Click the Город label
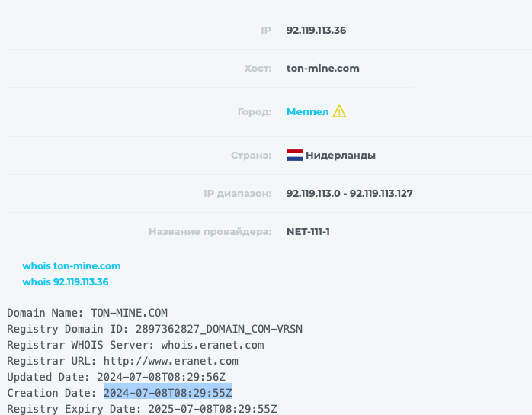The image size is (532, 415). (255, 111)
